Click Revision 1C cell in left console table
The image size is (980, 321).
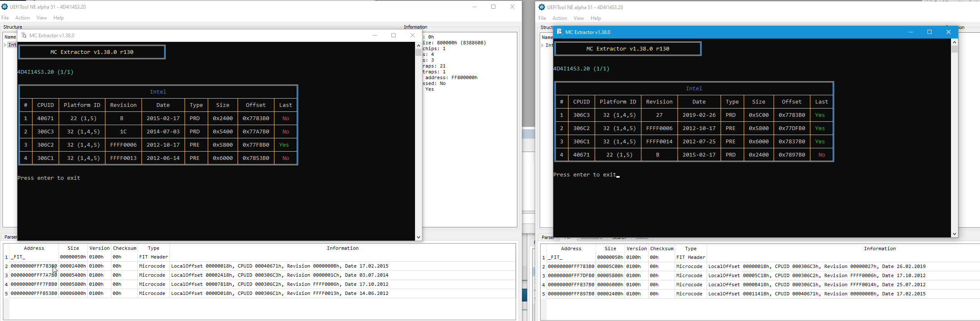[x=123, y=131]
